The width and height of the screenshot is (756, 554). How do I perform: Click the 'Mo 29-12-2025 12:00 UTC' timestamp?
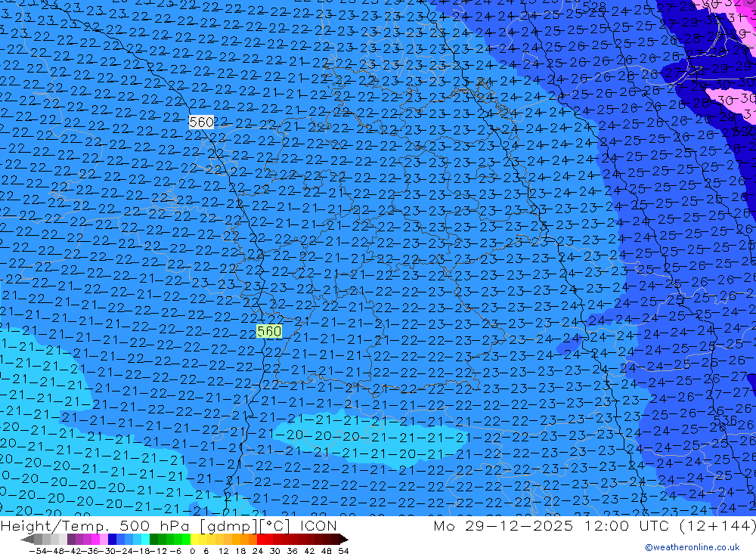553,525
